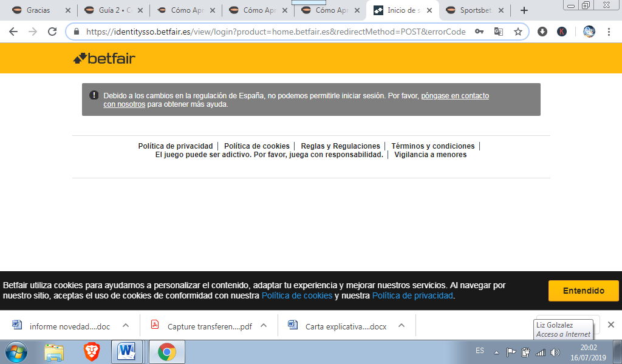
Task: Open the responsible gaming message link
Action: pos(269,155)
